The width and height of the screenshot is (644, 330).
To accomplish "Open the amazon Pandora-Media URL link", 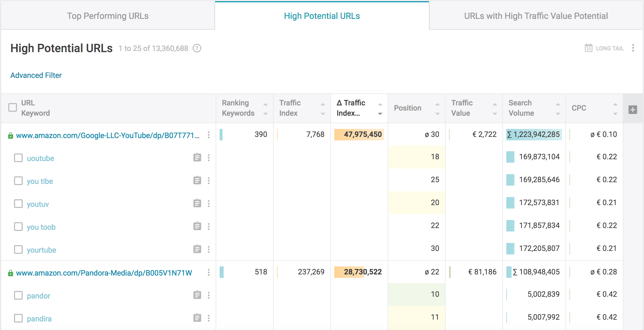I will click(104, 273).
